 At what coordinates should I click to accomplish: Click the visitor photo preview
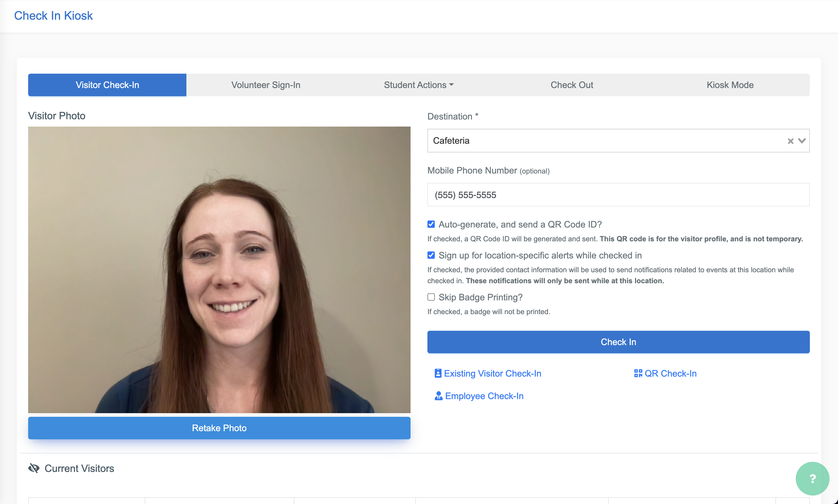pos(219,270)
